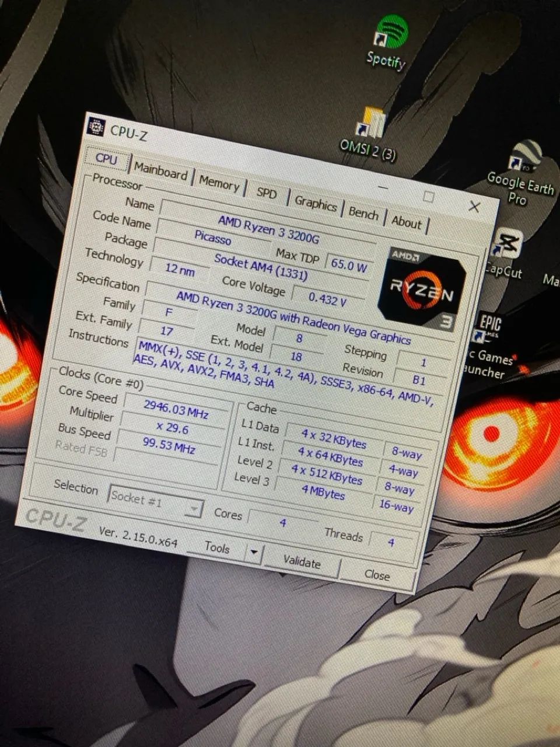
Task: Click the Multiplier value x 29.6
Action: tap(173, 429)
